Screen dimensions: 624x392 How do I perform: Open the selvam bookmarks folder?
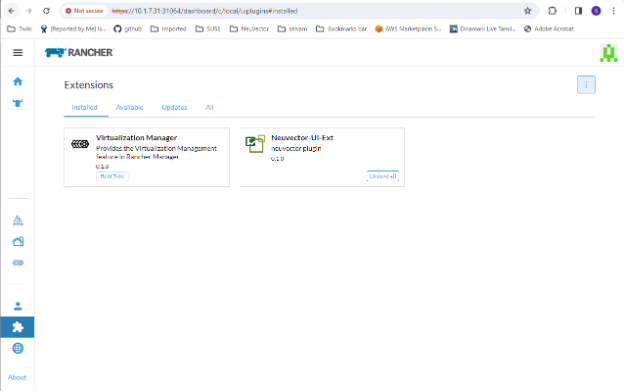click(292, 29)
